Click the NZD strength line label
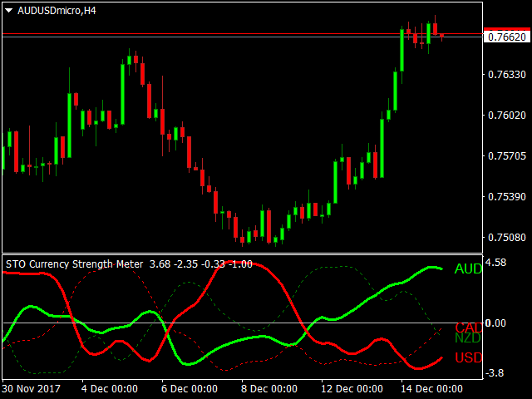The image size is (532, 399). 468,338
